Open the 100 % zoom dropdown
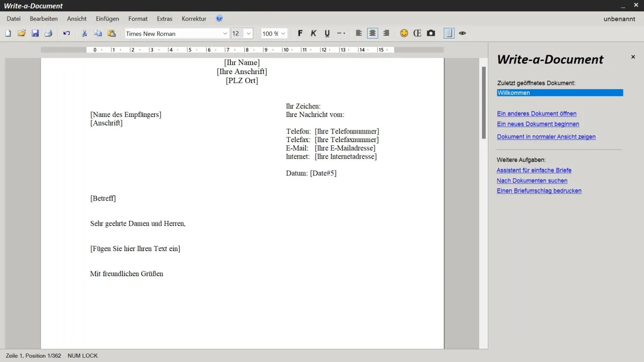 pyautogui.click(x=283, y=33)
